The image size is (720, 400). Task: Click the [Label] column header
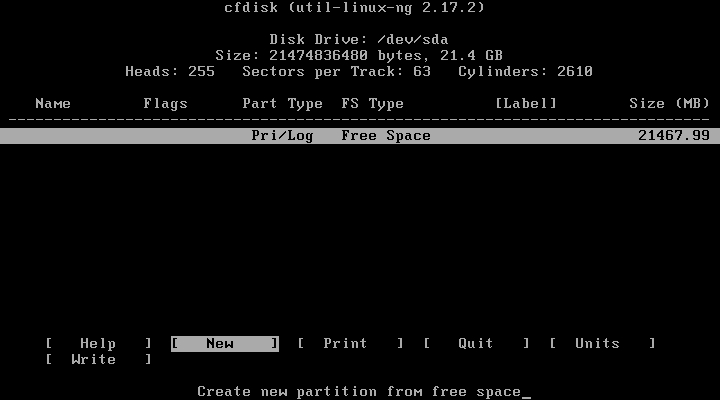[x=526, y=104]
